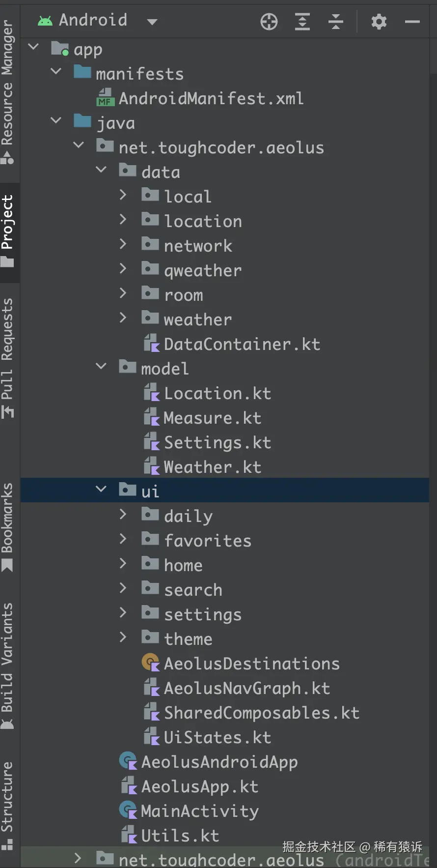
Task: Open the project view settings gear
Action: (x=379, y=22)
